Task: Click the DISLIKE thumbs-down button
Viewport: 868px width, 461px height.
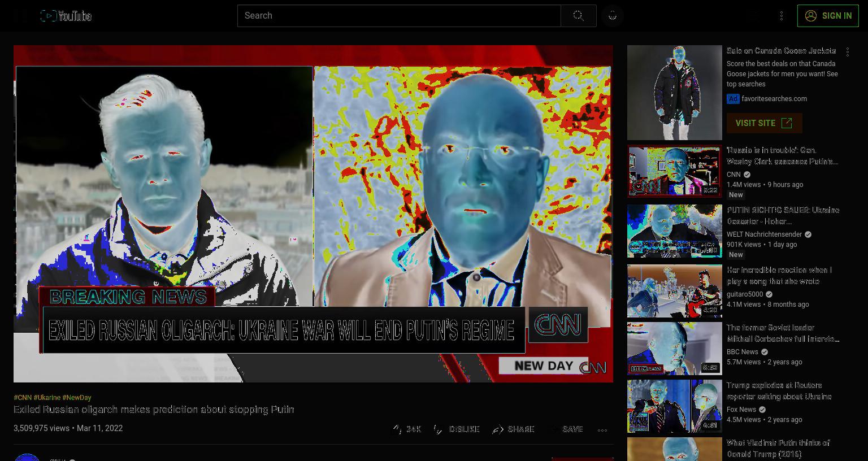Action: 456,429
